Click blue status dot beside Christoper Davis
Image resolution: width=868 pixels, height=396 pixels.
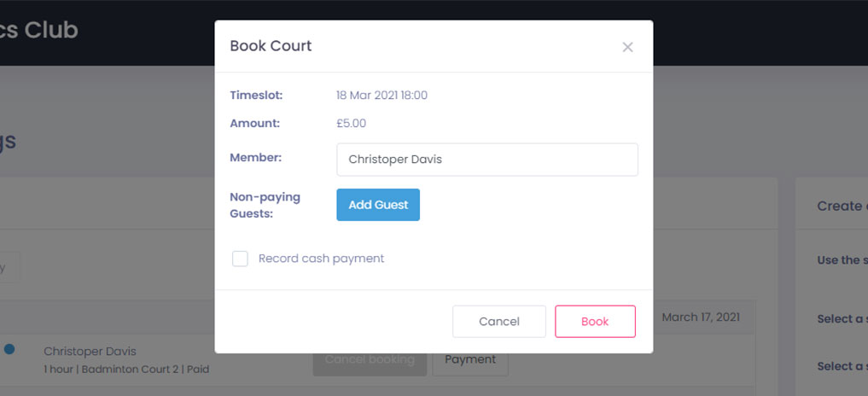tap(9, 348)
